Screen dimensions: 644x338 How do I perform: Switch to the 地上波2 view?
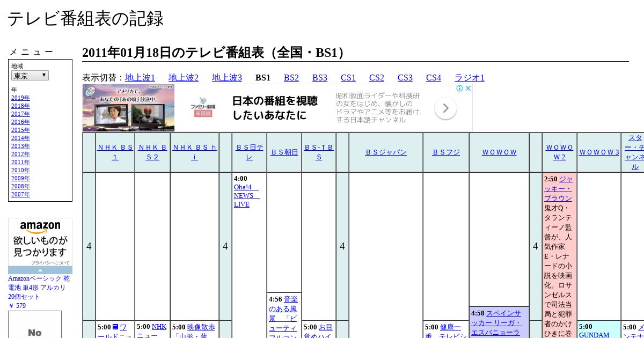[184, 78]
